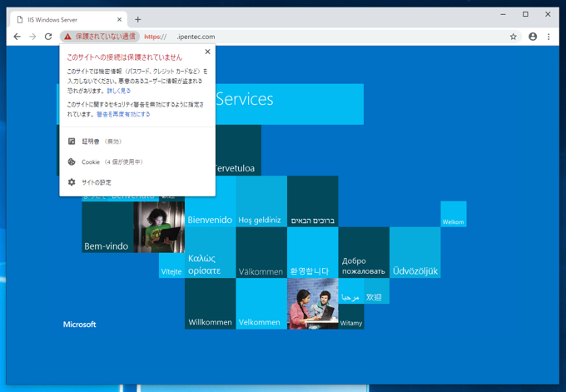The image size is (566, 392).
Task: Click the address bar URL ipentec.com
Action: coord(180,37)
